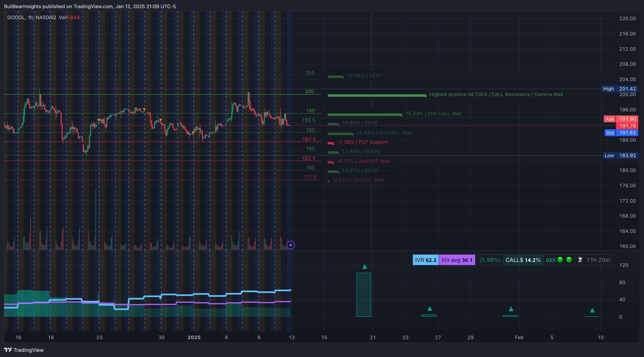Click the CALL$ 14.2% badge
The image size is (644, 357).
(x=523, y=260)
